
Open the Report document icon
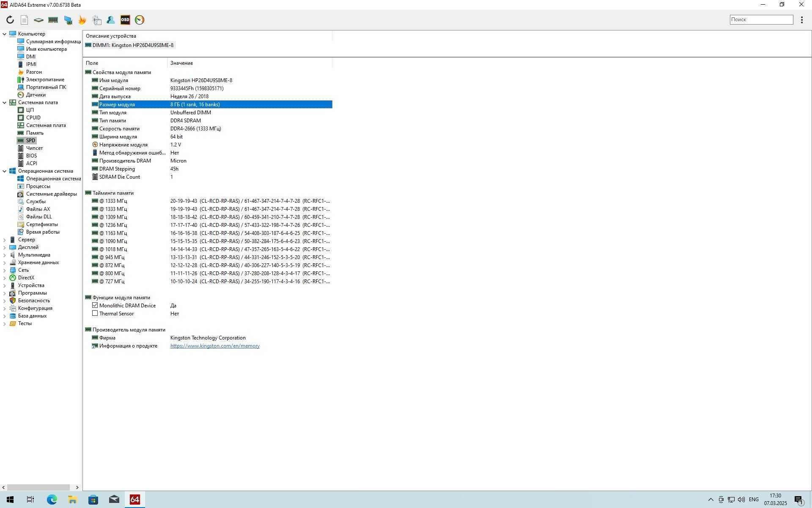pyautogui.click(x=25, y=20)
